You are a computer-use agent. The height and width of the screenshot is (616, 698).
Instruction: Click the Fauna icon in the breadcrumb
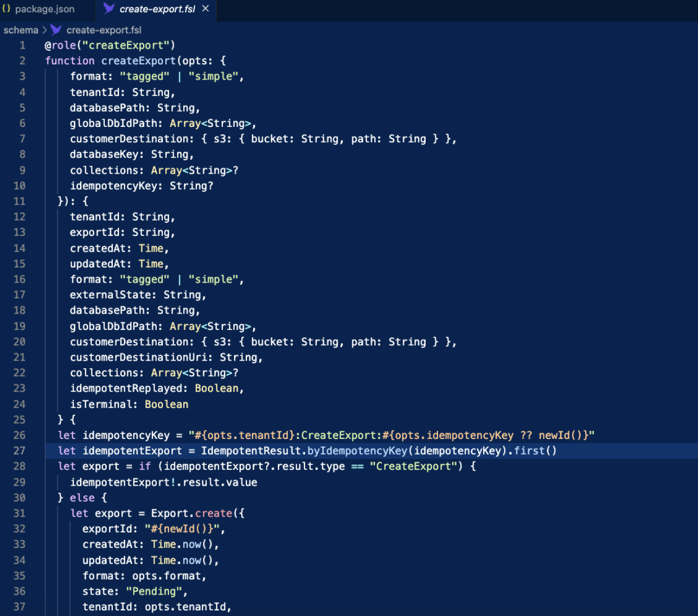click(56, 30)
